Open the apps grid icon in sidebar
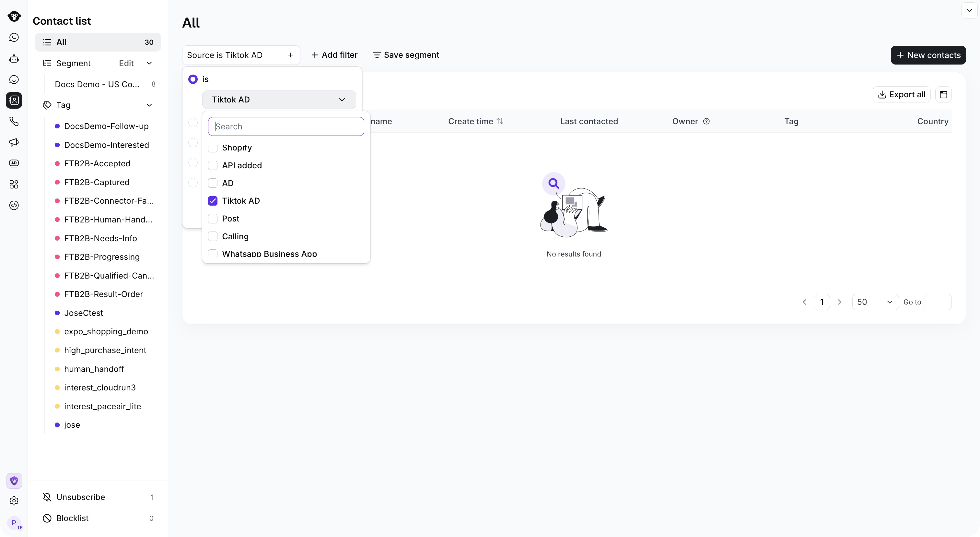 click(14, 185)
